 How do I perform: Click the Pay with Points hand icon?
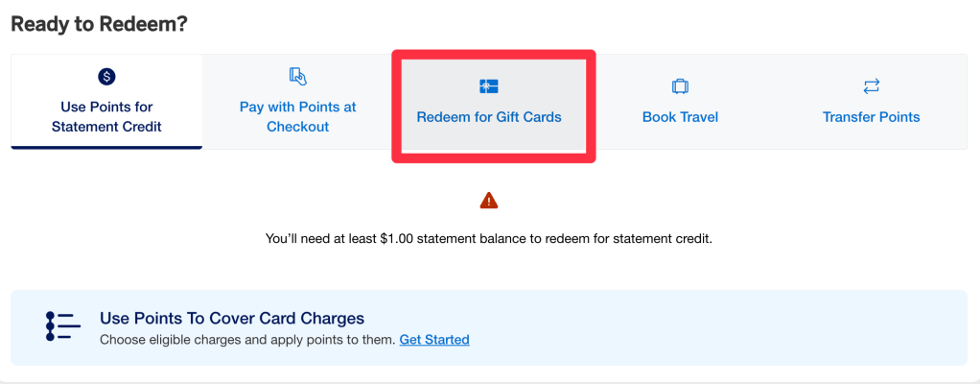pyautogui.click(x=297, y=76)
